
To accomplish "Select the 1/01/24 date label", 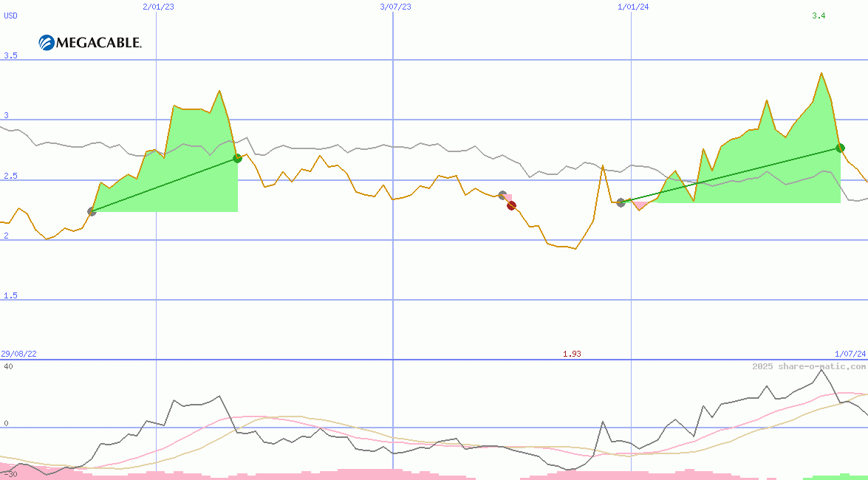I will click(x=633, y=7).
